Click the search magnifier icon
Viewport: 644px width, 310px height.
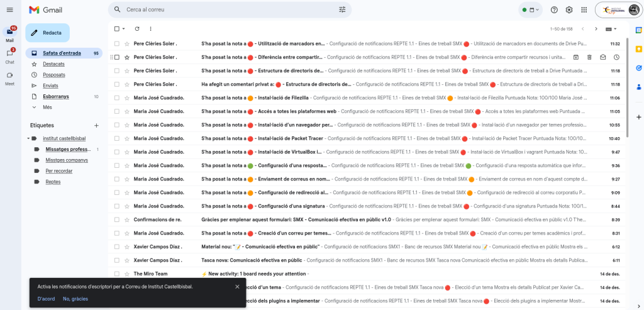[118, 9]
